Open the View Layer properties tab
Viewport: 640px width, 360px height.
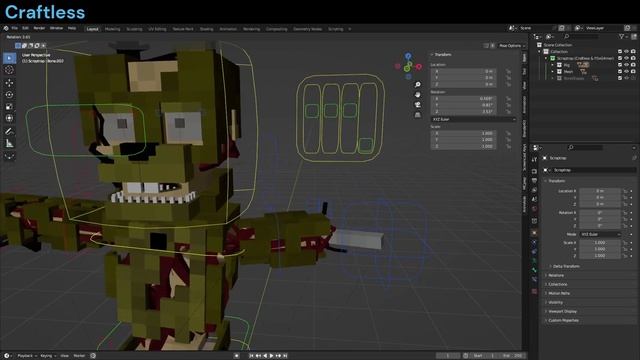tap(534, 190)
